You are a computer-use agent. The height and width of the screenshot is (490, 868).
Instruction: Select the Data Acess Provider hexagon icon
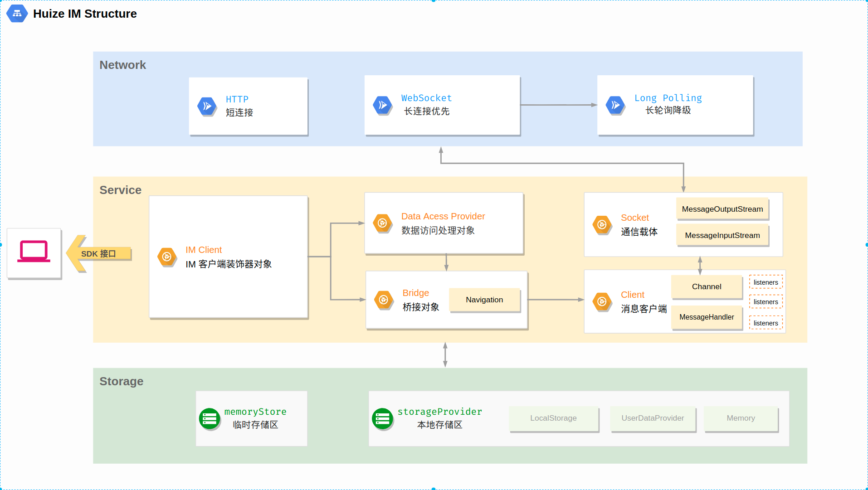[x=383, y=223]
